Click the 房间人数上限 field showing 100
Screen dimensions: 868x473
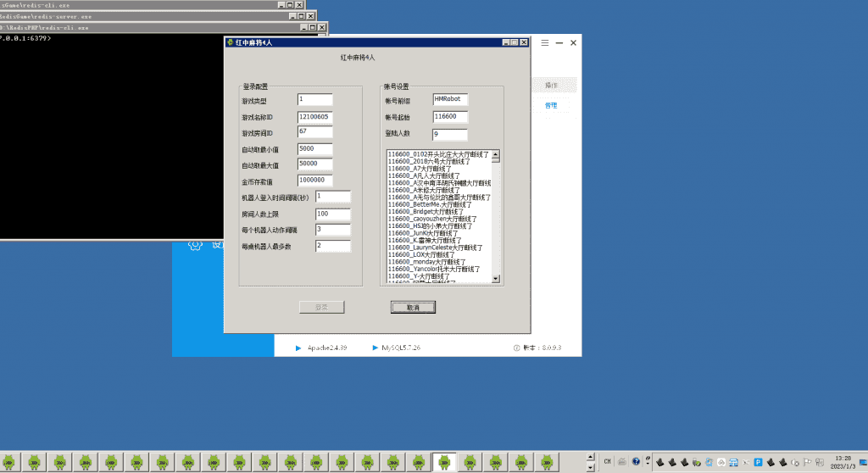[x=332, y=214]
